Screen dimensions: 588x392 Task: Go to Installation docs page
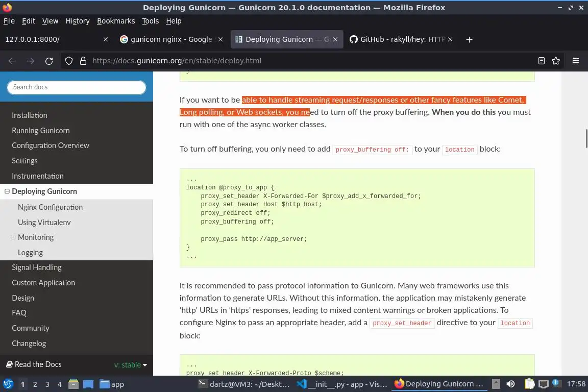tap(29, 115)
